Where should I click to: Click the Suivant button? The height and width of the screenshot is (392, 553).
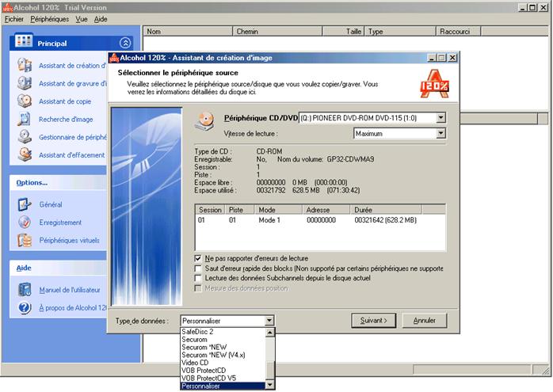373,321
